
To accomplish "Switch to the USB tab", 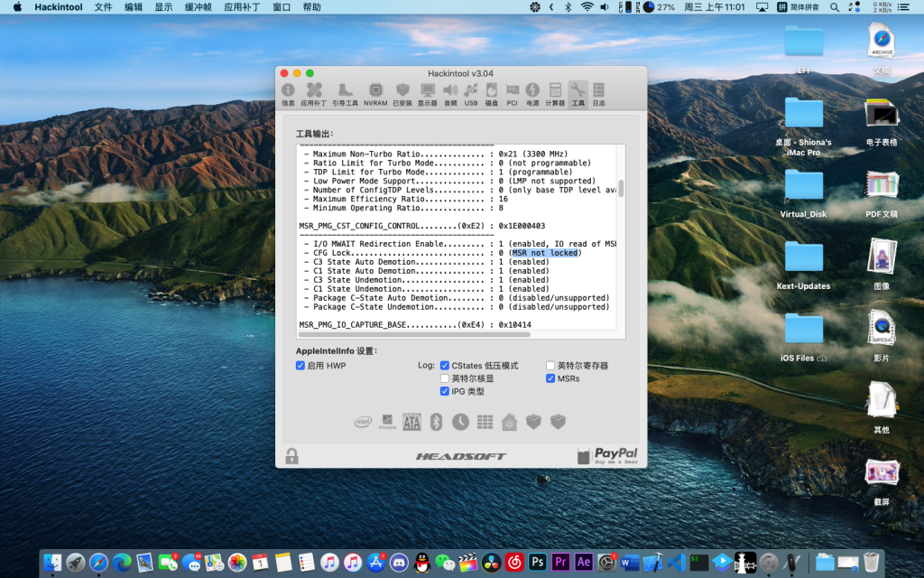I will pos(471,94).
